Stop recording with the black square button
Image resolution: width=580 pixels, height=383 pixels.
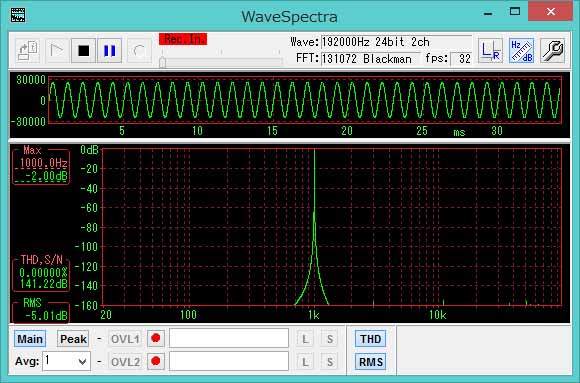point(83,51)
